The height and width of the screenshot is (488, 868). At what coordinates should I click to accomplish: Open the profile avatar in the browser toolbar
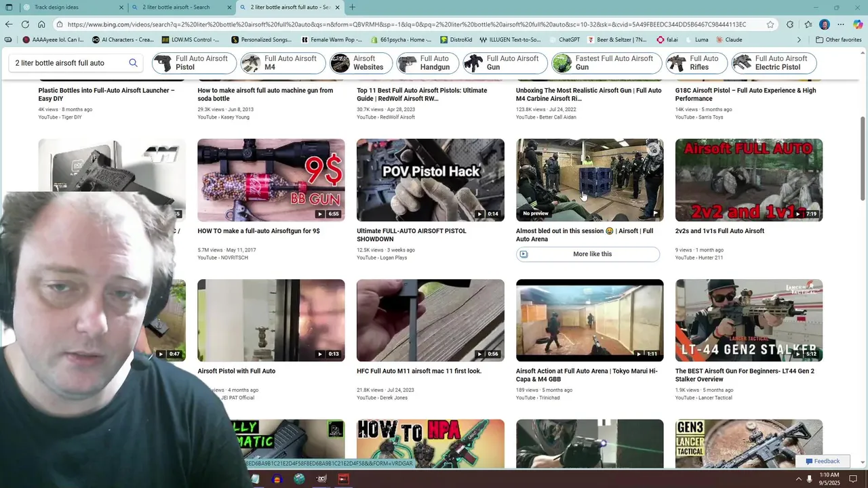click(825, 24)
